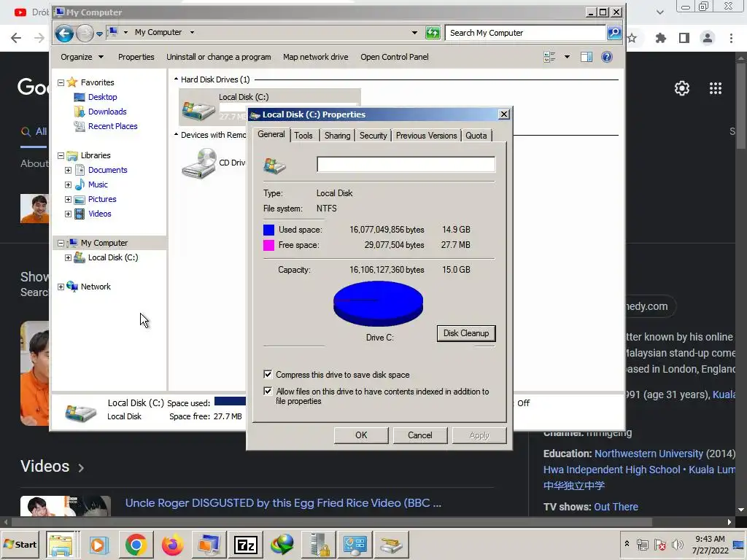Click the Forward arrow in My Computer window
This screenshot has width=747, height=560.
[x=85, y=33]
